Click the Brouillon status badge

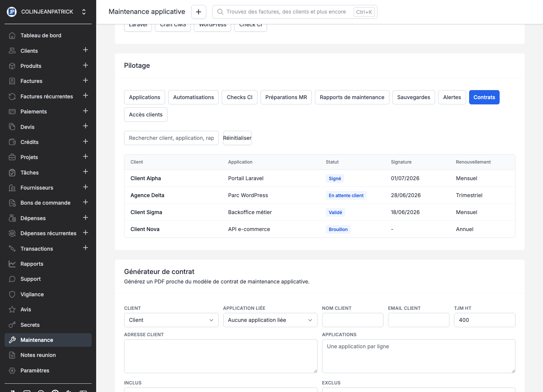[x=338, y=230]
